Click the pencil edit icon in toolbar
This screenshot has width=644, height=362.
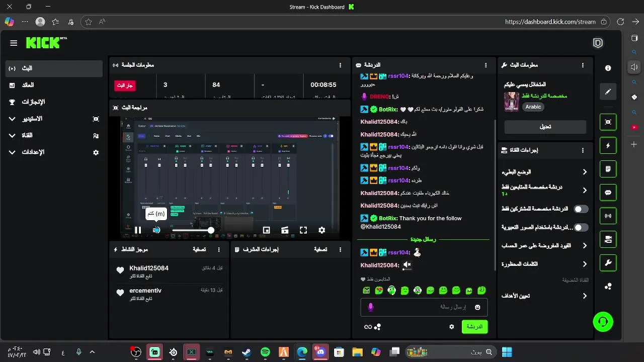pyautogui.click(x=608, y=92)
